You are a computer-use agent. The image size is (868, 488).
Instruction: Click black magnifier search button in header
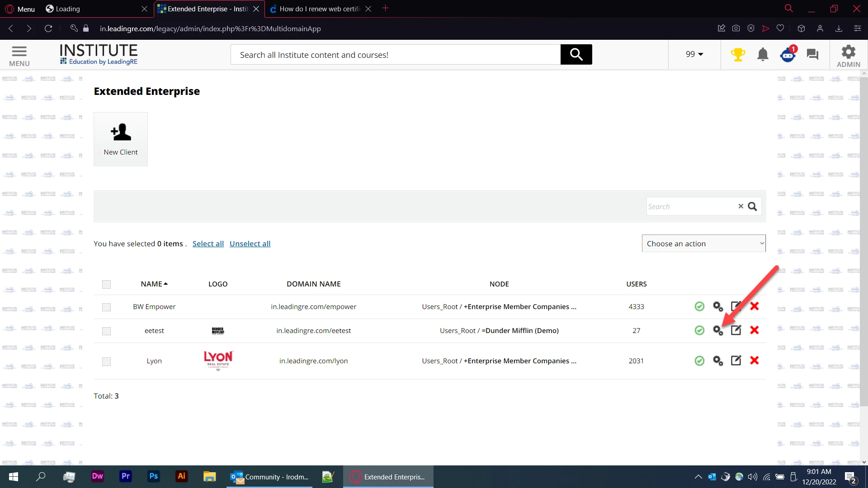[576, 55]
